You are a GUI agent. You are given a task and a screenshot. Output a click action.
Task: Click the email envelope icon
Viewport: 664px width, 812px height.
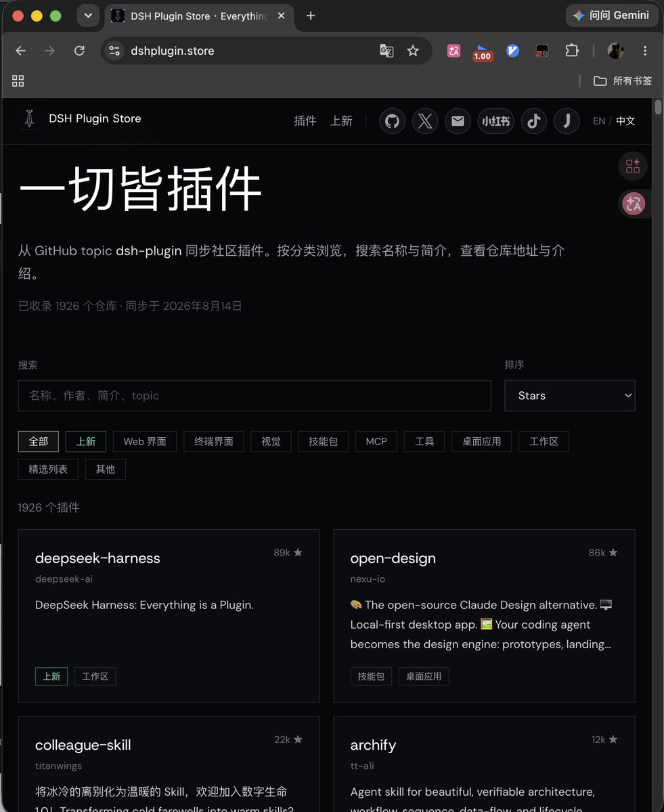pyautogui.click(x=458, y=121)
